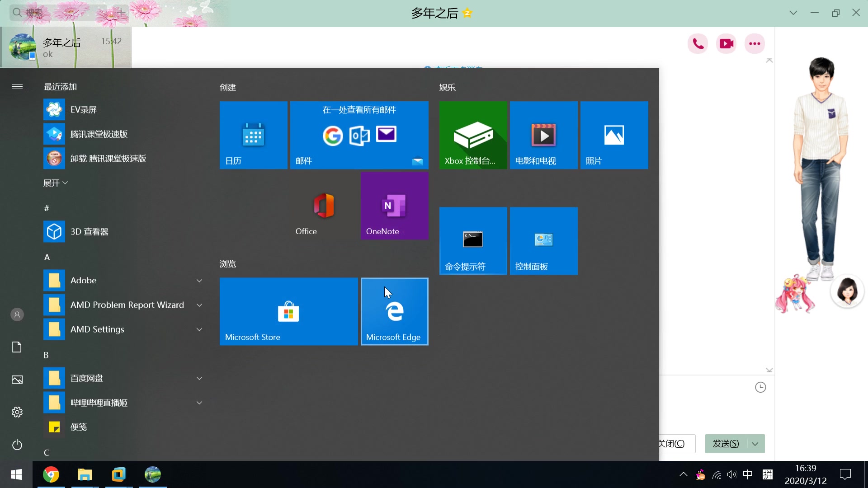Expand 哔哩哔哩直播姬 folder
Image resolution: width=868 pixels, height=488 pixels.
(x=200, y=402)
